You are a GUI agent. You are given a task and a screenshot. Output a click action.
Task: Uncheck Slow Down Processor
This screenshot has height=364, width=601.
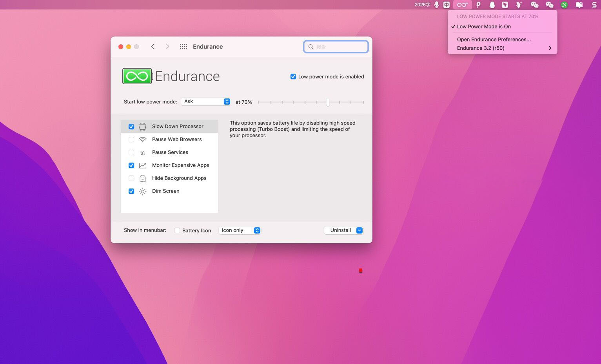tap(131, 127)
